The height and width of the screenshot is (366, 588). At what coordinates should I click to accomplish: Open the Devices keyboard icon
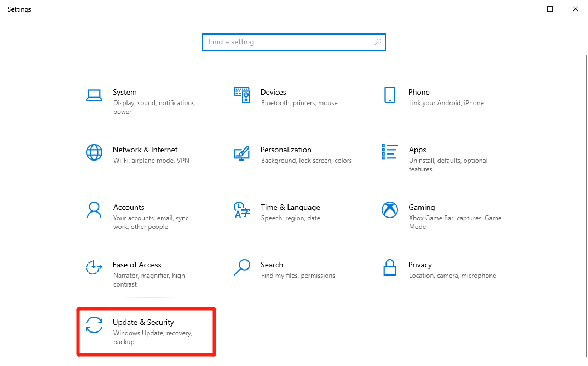point(241,95)
